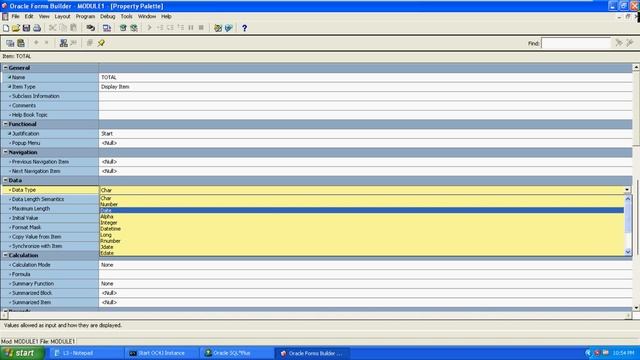This screenshot has width=640, height=360.
Task: Collapse the Navigation property group
Action: [6, 152]
